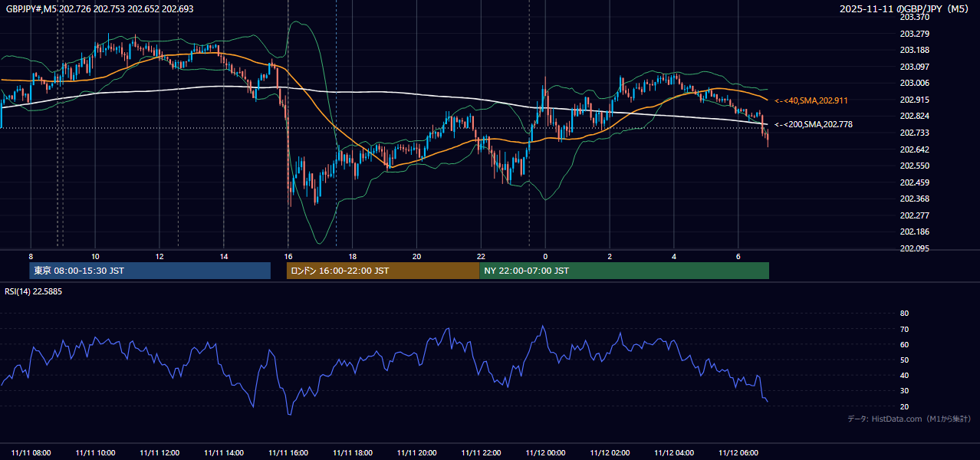Click price axis value 202.186
This screenshot has width=980, height=460.
point(915,232)
